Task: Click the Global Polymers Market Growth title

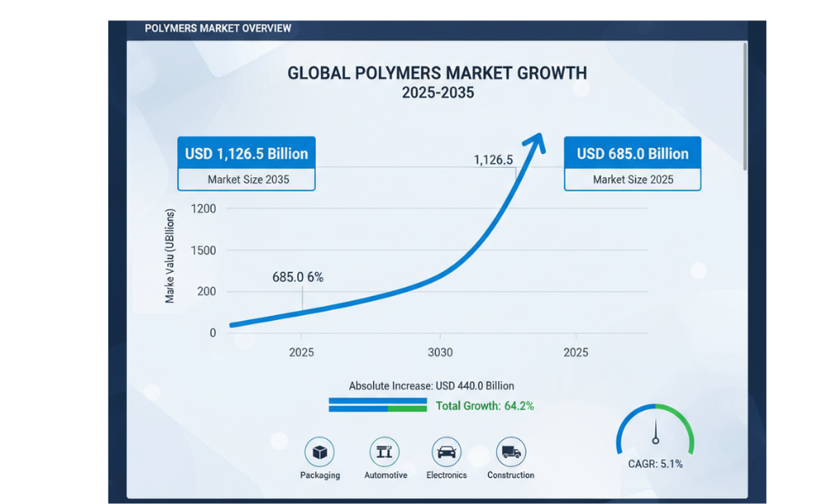Action: coord(437,73)
